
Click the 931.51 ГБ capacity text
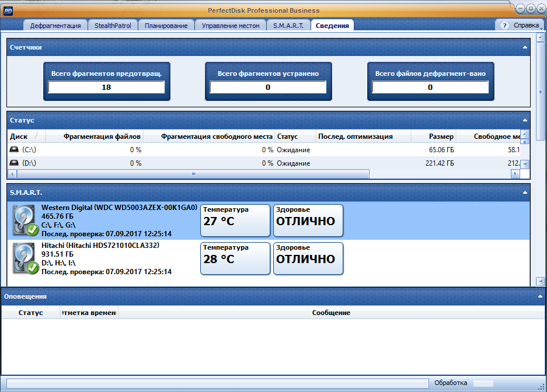pos(58,254)
